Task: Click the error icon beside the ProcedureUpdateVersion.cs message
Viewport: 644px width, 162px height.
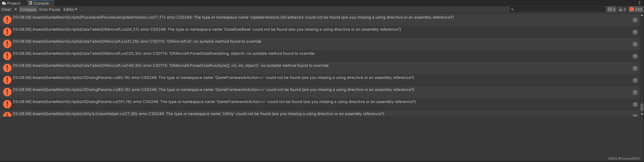Action: tap(7, 19)
